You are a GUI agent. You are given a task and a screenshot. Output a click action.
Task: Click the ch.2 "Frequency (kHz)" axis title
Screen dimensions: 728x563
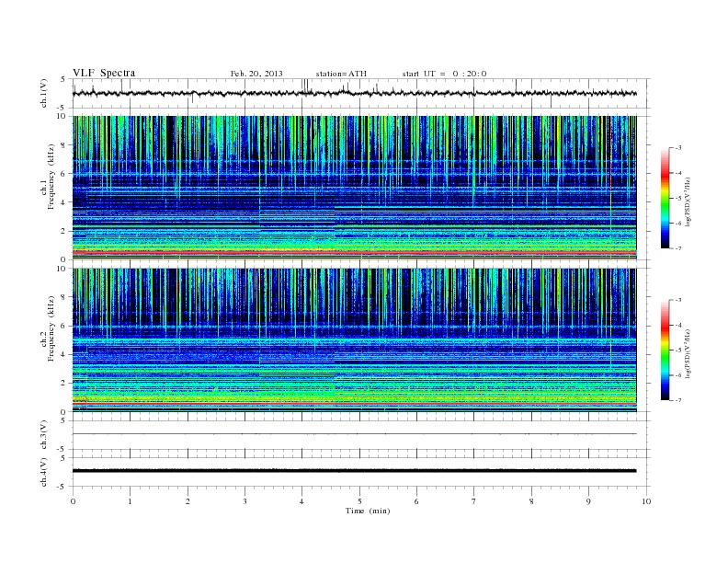point(51,328)
